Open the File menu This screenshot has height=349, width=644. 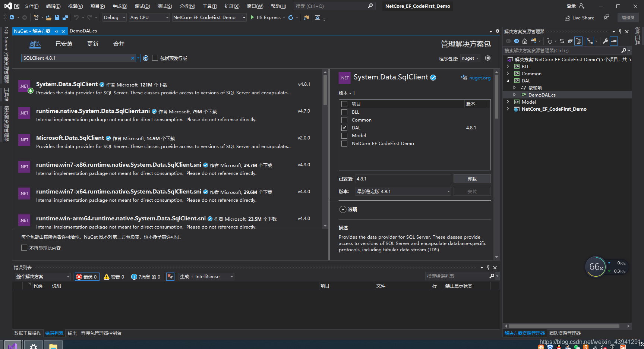[x=31, y=6]
